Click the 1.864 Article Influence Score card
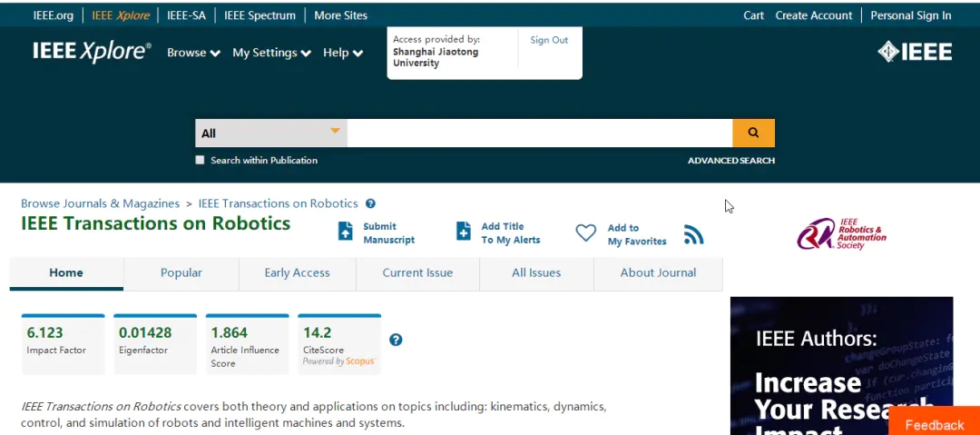This screenshot has height=435, width=980. [248, 344]
